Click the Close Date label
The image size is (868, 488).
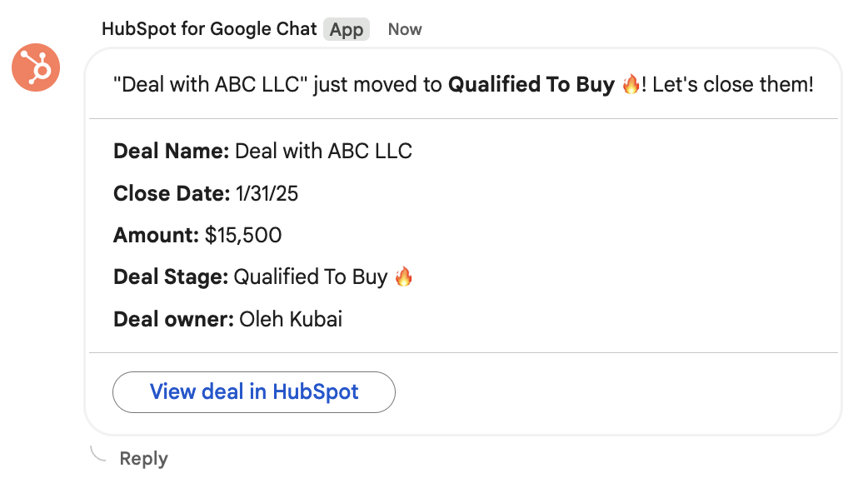172,194
